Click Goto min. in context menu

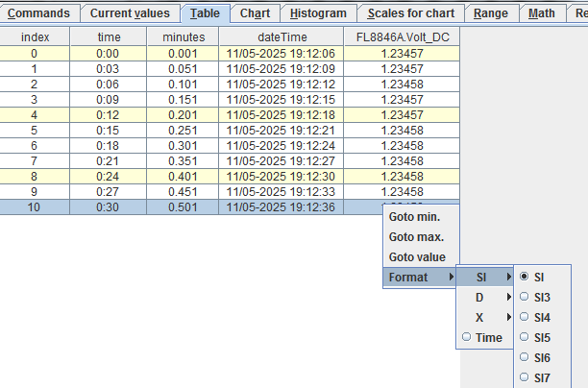tap(414, 217)
